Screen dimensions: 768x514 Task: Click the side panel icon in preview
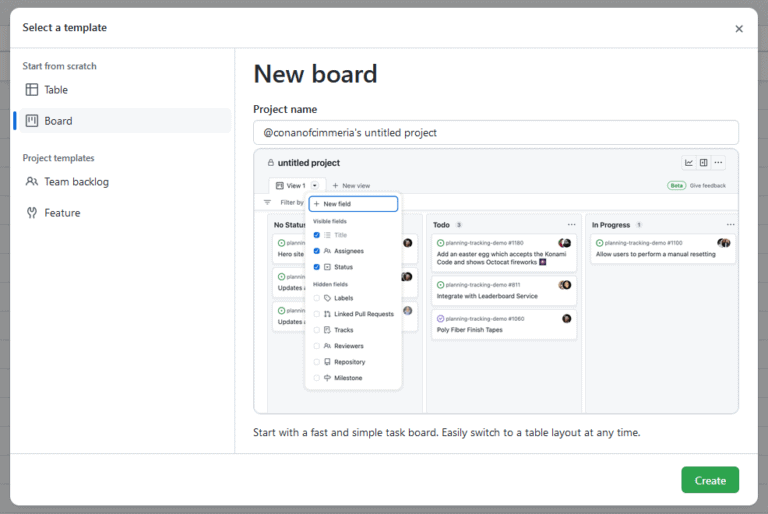703,163
